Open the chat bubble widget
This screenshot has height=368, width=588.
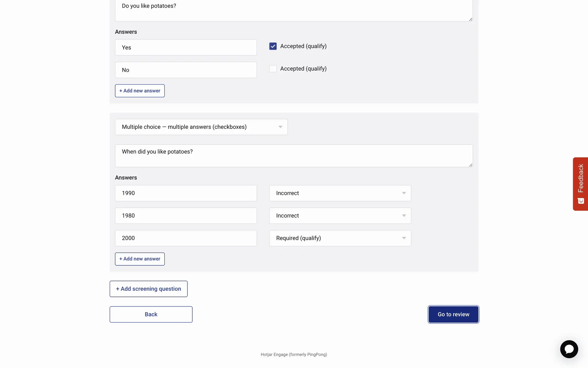pyautogui.click(x=569, y=349)
